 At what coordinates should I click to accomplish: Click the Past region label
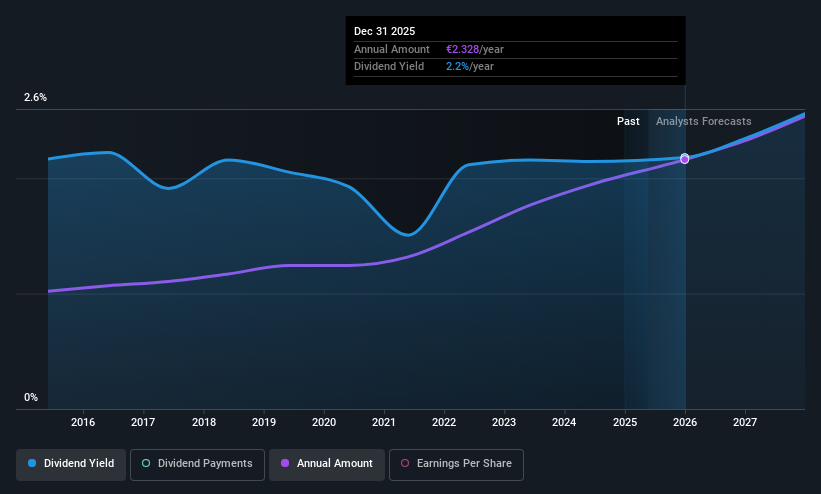628,122
